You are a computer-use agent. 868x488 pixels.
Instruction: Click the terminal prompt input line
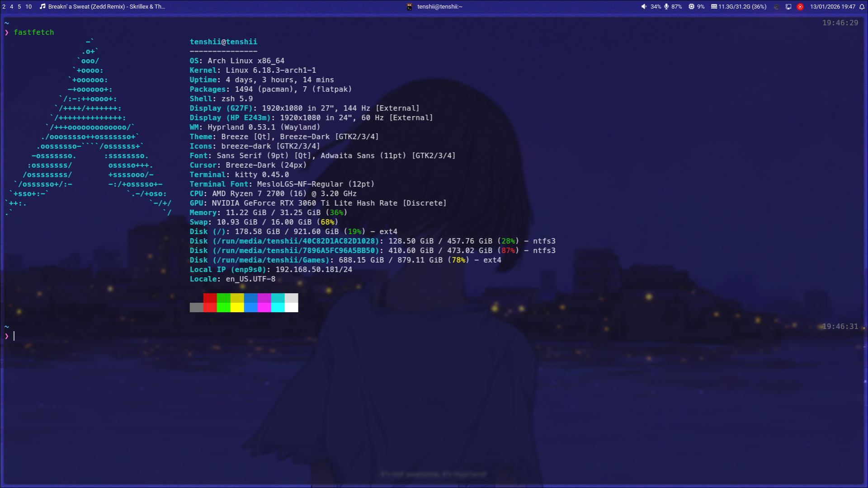click(x=14, y=336)
